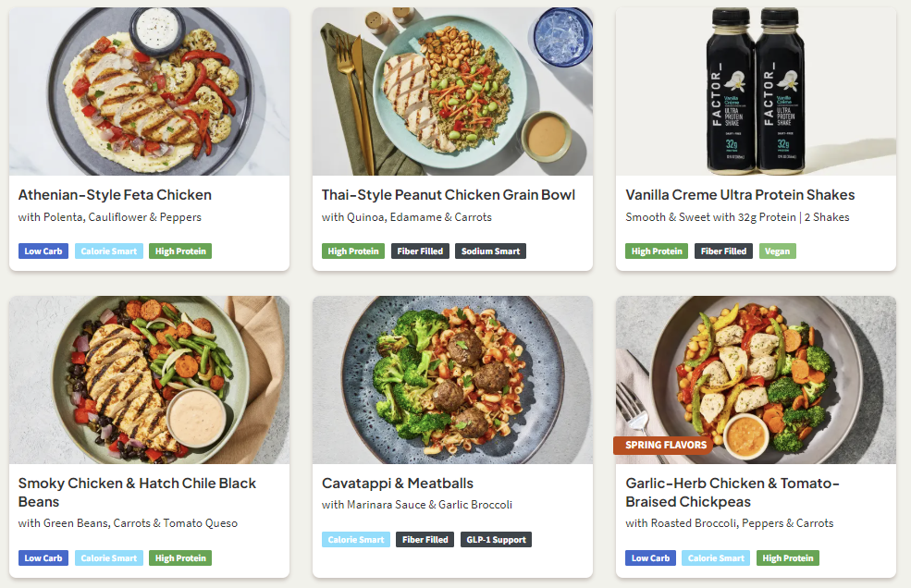Click the Vegan tag on protein shakes

click(777, 251)
